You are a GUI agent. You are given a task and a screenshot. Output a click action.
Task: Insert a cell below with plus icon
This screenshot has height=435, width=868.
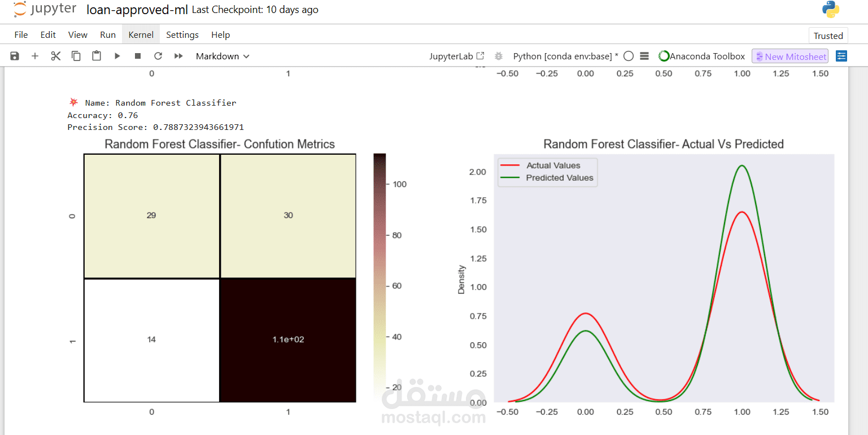(x=35, y=56)
